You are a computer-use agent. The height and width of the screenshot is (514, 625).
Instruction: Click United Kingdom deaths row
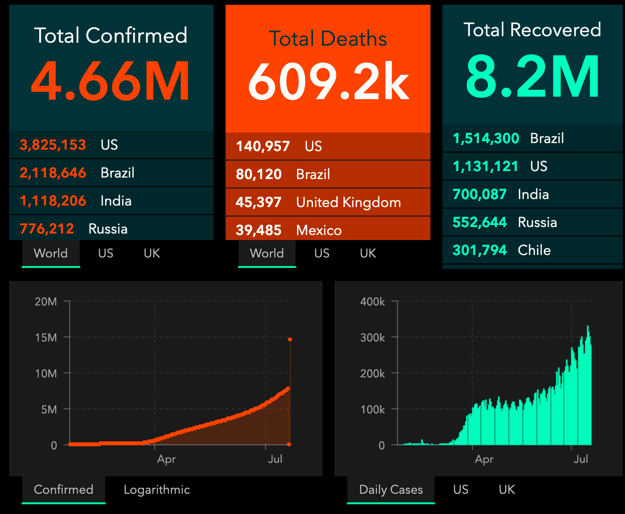click(x=328, y=202)
